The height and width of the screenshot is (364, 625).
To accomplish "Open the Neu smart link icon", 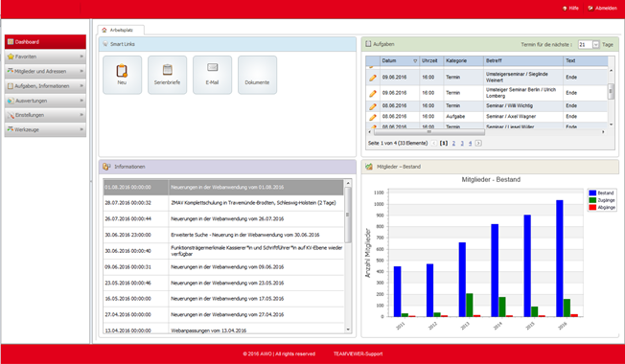I will pos(122,71).
